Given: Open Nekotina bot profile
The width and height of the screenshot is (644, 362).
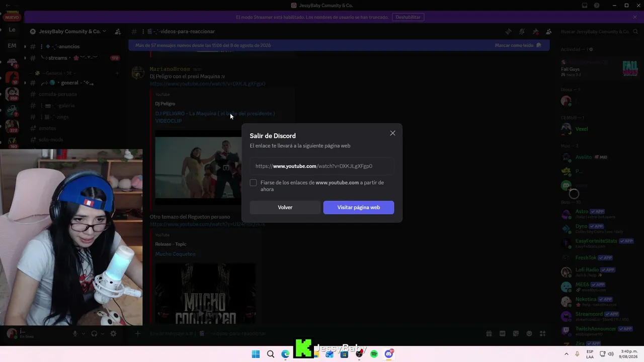Looking at the screenshot, I should pyautogui.click(x=599, y=301).
